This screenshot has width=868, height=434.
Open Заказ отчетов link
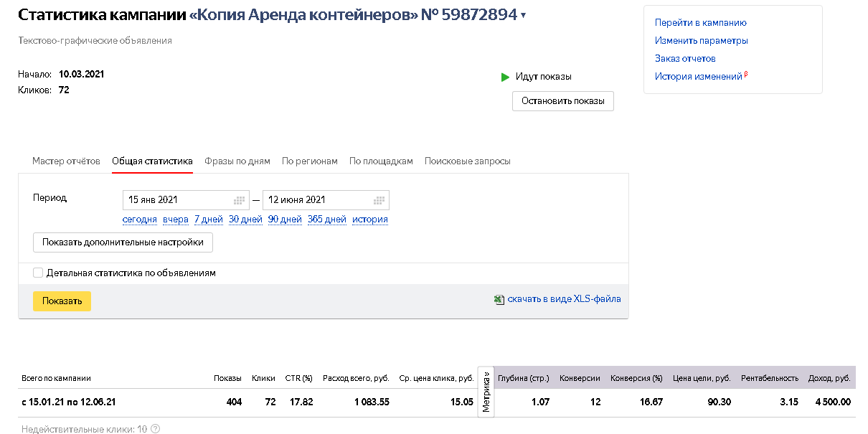[x=685, y=59]
